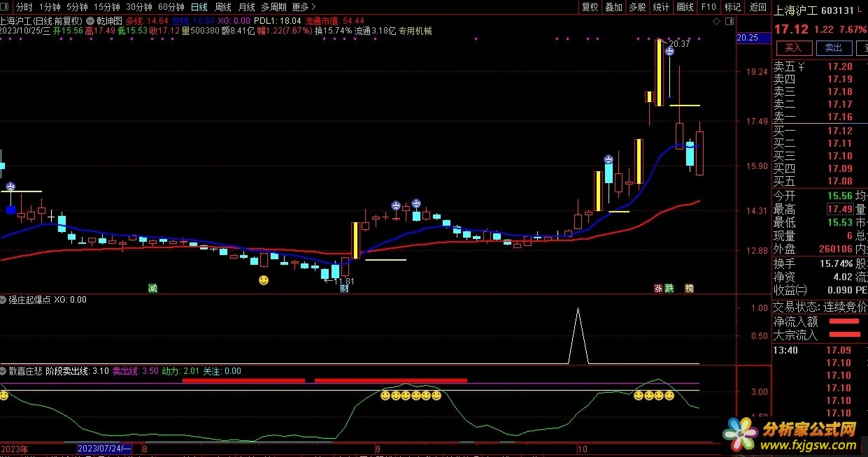Click the 涨 marker below chart
Screen dimensions: 868x457
658,288
